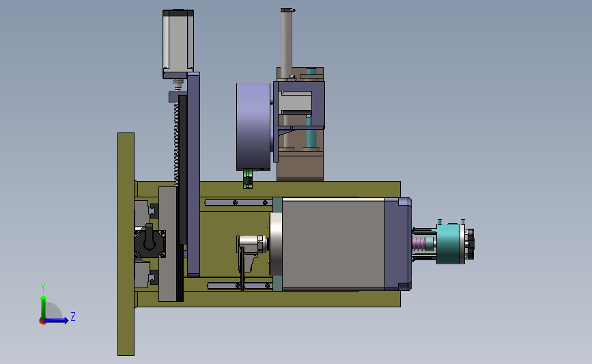Select the brown block under the upper bracket
Screen dimensions: 592x364
point(300,165)
